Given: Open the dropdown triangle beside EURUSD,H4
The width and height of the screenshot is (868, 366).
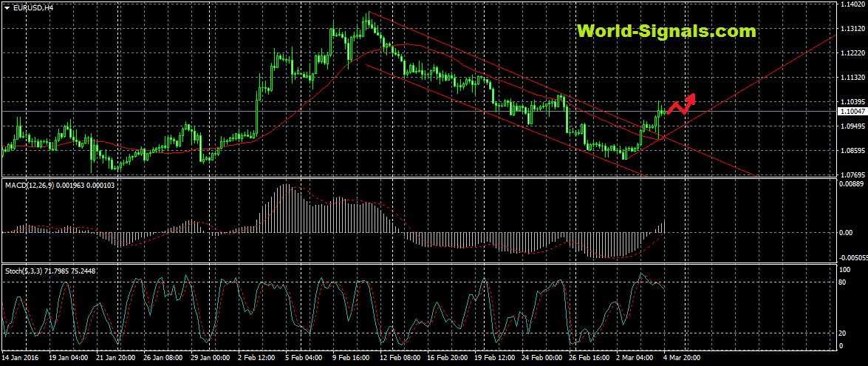Looking at the screenshot, I should click(7, 7).
